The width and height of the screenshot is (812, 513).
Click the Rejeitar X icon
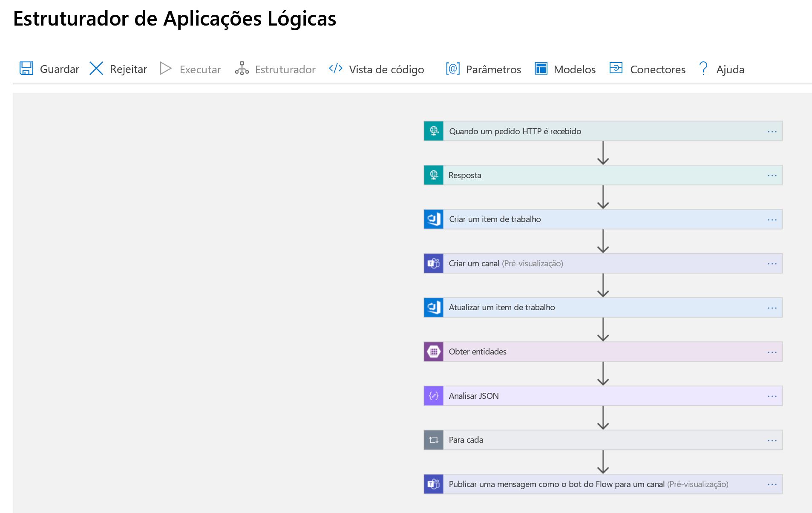click(96, 68)
